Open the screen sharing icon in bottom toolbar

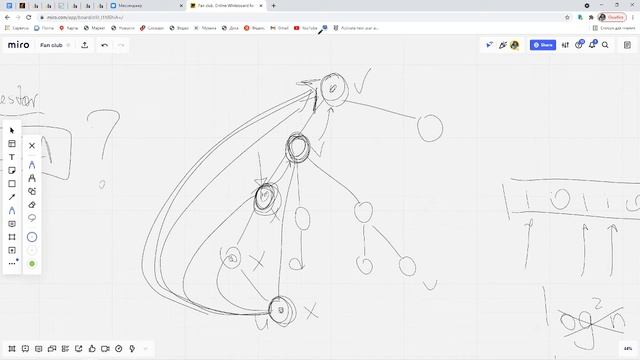tap(79, 349)
